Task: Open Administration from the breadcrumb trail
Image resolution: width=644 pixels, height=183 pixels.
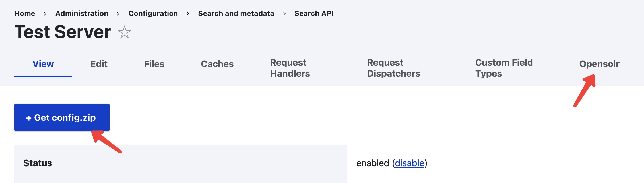Action: click(x=82, y=13)
